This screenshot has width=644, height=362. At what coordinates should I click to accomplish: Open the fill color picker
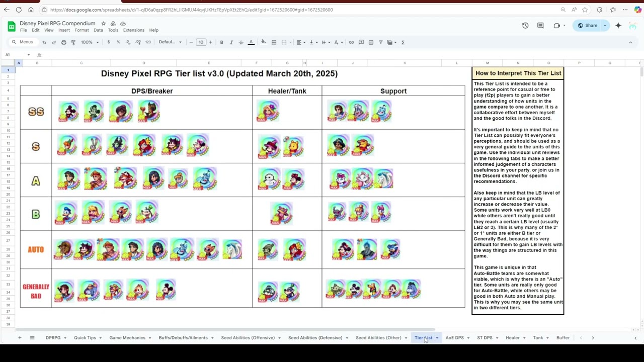(263, 42)
